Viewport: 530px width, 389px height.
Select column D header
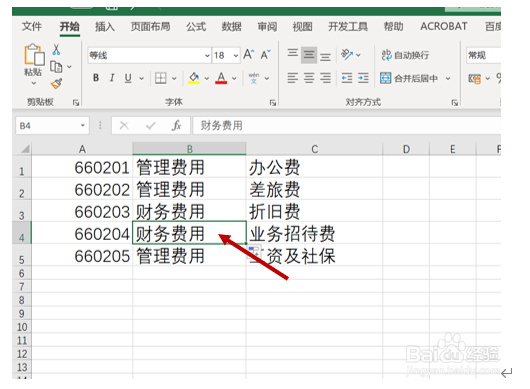[406, 149]
